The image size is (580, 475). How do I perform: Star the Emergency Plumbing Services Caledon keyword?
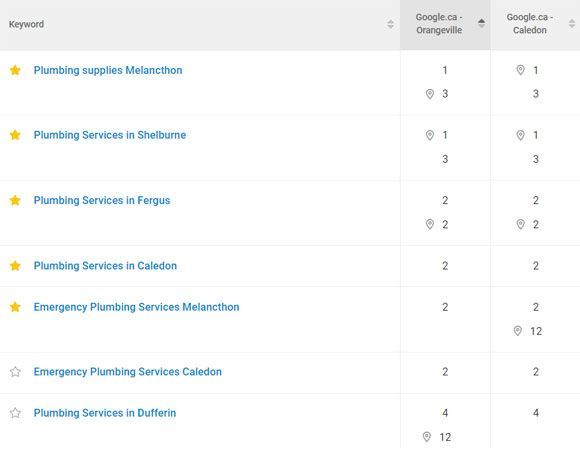(x=15, y=371)
